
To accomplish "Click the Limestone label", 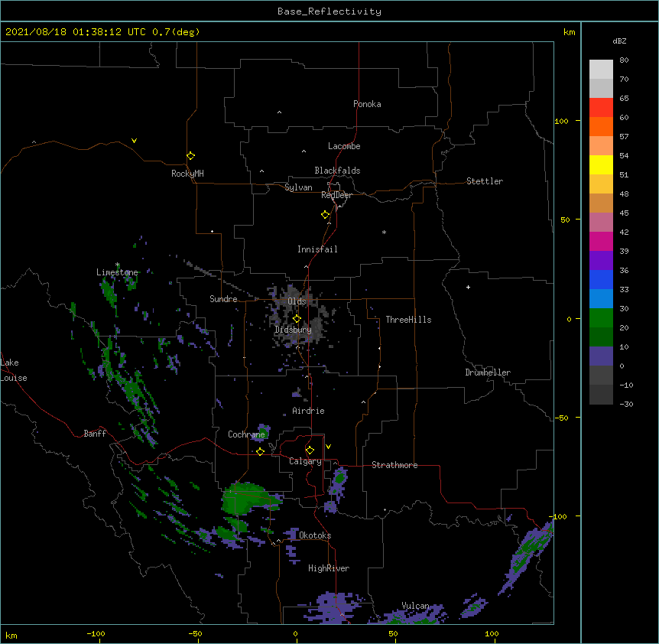I will tap(117, 272).
